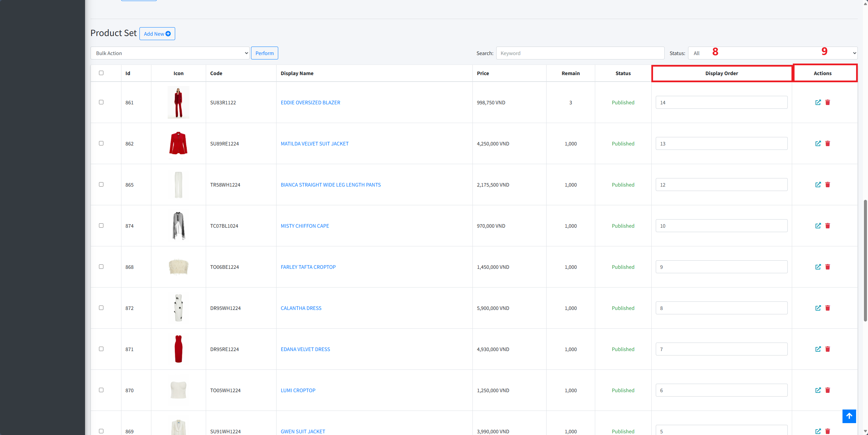Open edit icon for FARLEY TAFTA CROPTOP
This screenshot has width=868, height=435.
point(818,267)
